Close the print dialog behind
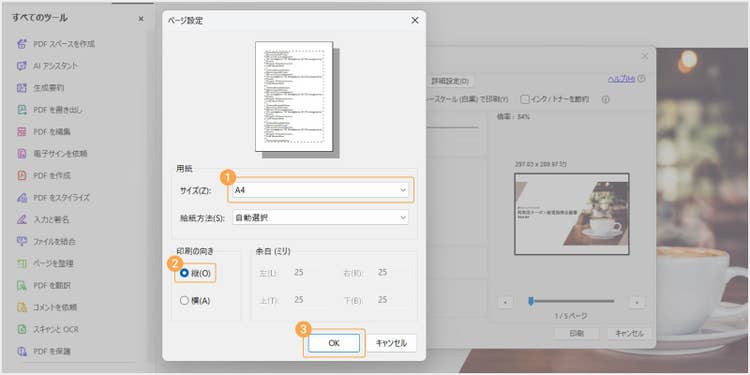 645,56
